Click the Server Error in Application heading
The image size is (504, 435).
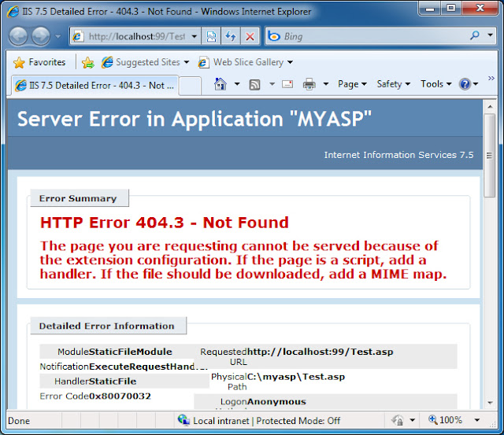coord(195,119)
